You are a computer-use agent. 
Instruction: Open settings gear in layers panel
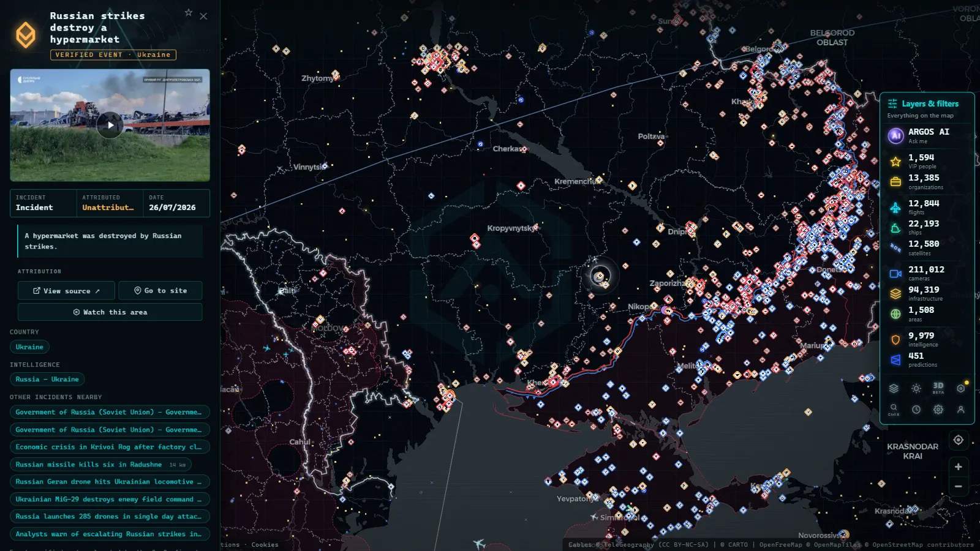pyautogui.click(x=938, y=410)
